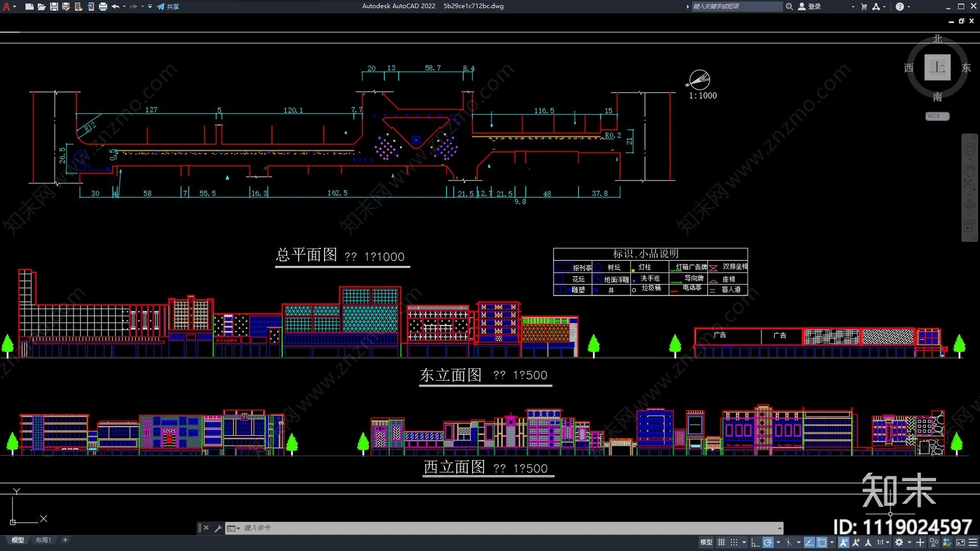Expand the Help dropdown arrow
The width and height of the screenshot is (980, 551).
click(x=908, y=7)
